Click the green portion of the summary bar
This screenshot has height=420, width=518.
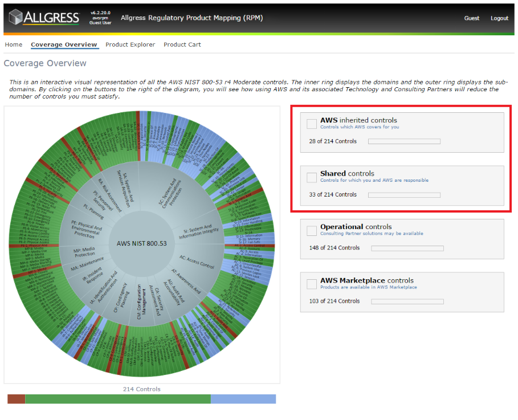[x=118, y=399]
